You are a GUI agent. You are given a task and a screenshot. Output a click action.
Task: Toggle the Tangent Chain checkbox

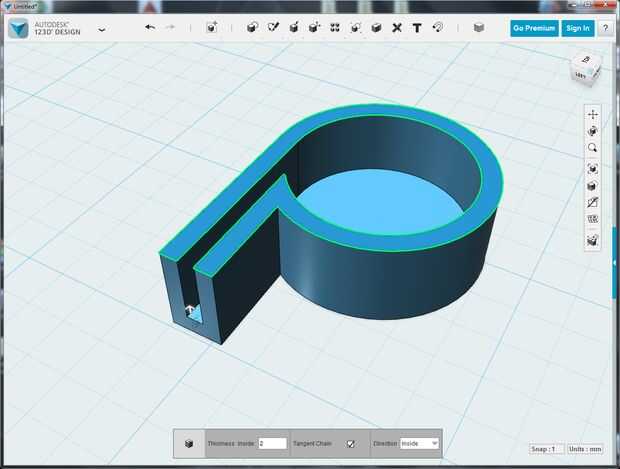(x=350, y=444)
